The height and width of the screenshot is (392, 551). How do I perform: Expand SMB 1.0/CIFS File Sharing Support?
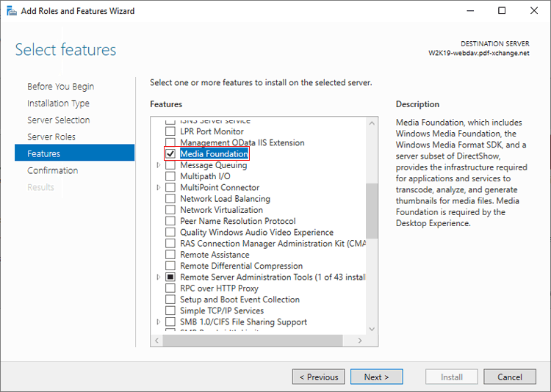pos(159,322)
